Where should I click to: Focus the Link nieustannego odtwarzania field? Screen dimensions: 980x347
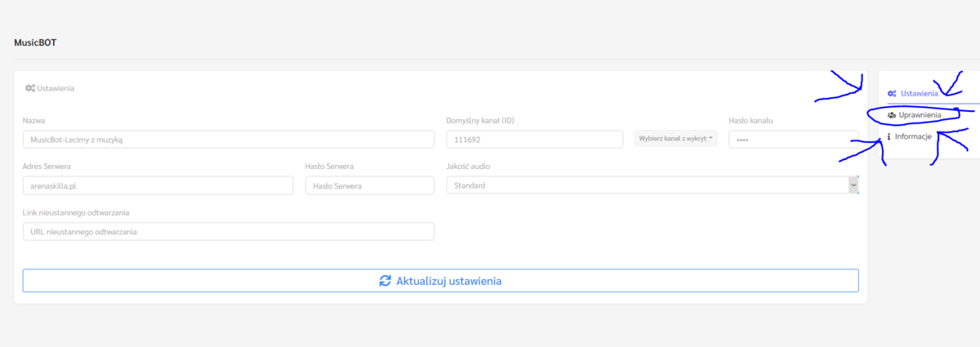tap(229, 232)
